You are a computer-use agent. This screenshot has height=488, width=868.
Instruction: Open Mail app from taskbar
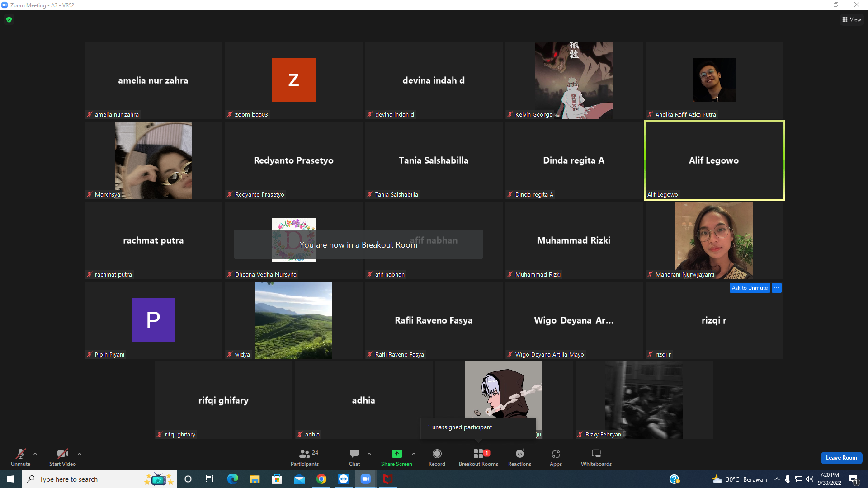pos(299,479)
